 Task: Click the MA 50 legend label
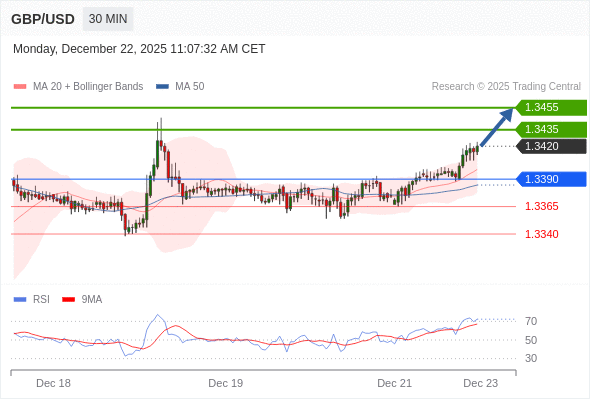pyautogui.click(x=190, y=87)
